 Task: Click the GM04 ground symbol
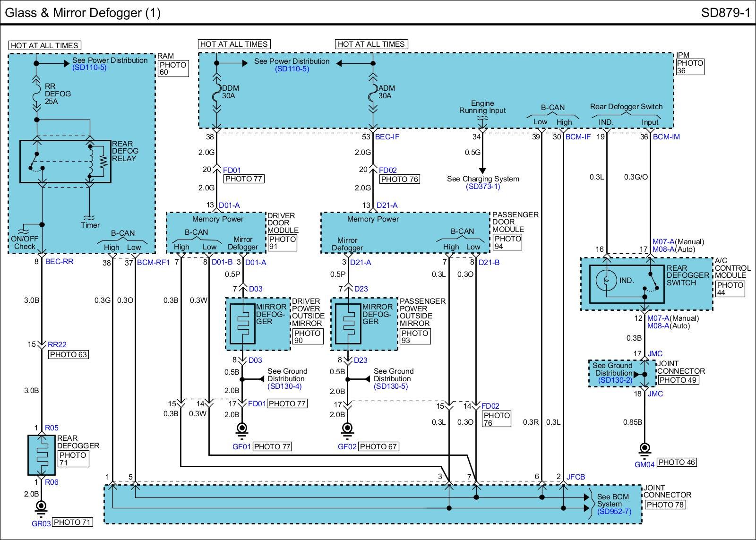click(x=644, y=448)
